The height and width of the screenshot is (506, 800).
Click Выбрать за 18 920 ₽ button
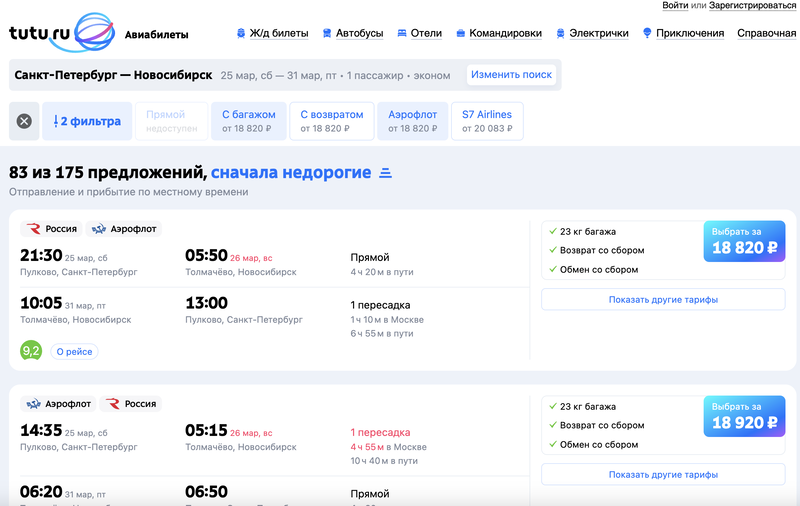pyautogui.click(x=744, y=416)
